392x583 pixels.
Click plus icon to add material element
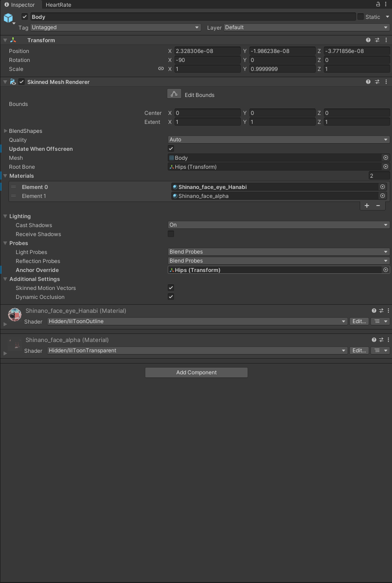(x=366, y=206)
